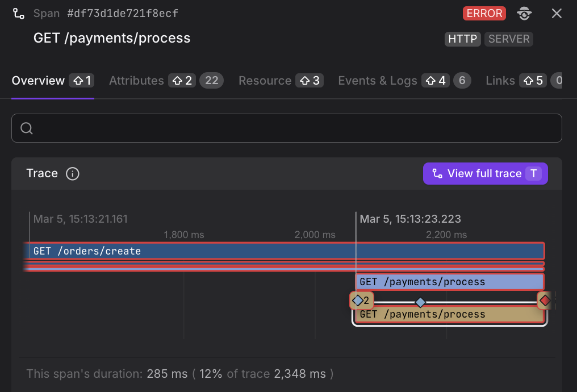Click the magnifier icon in search bar
Screen dimensions: 577x392
[x=27, y=128]
